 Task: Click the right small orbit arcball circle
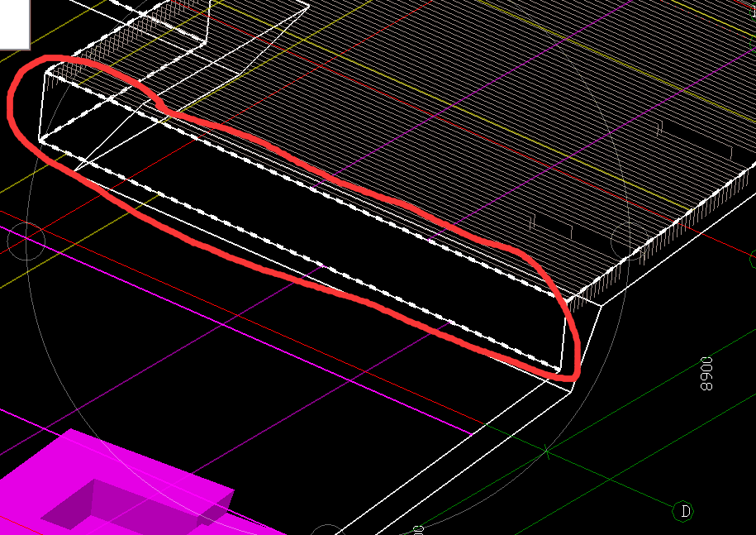tap(630, 241)
